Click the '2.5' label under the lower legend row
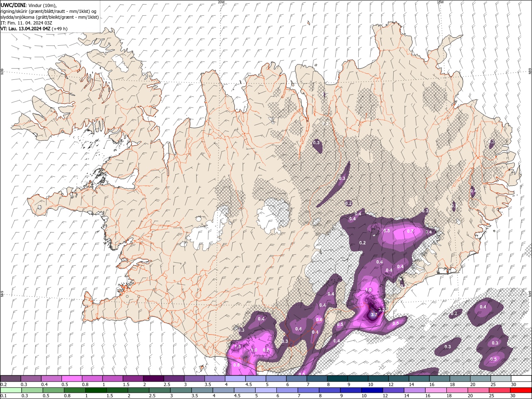532x399 pixels. point(152,396)
